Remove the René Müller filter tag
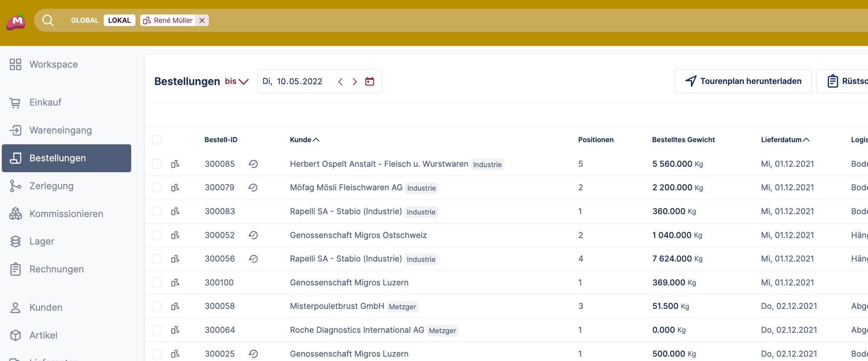 (202, 20)
